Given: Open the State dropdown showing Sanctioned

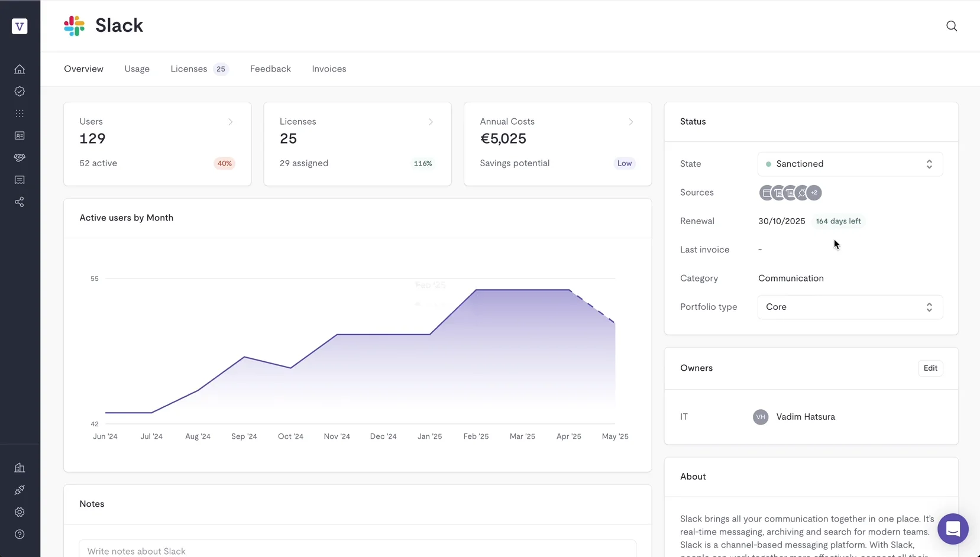Looking at the screenshot, I should tap(850, 164).
